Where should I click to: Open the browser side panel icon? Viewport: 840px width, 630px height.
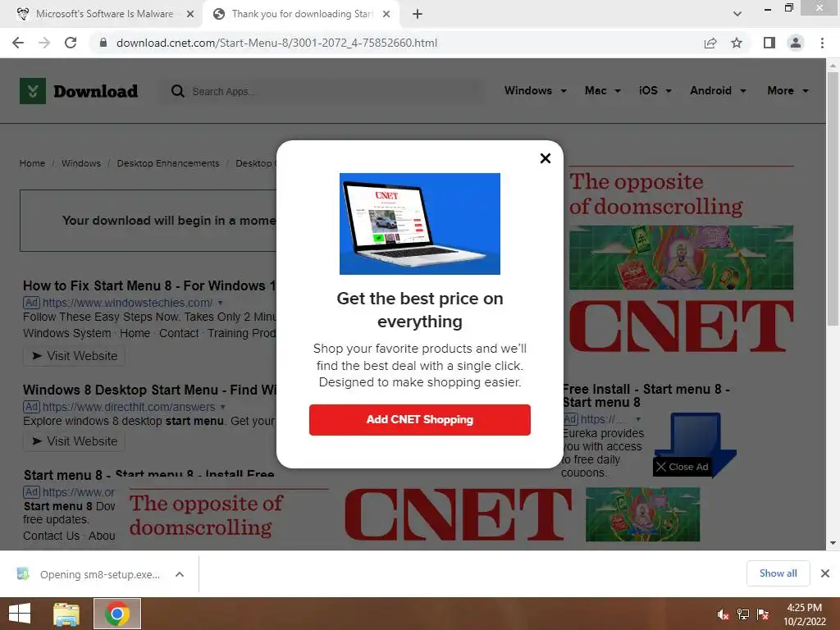[x=769, y=43]
